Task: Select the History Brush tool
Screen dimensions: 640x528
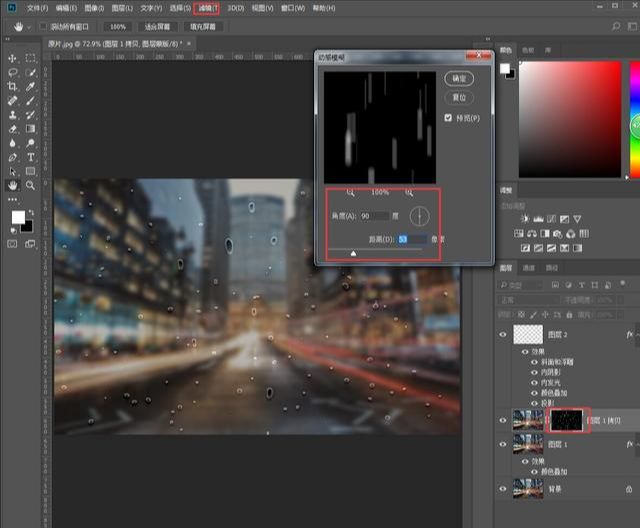Action: tap(30, 115)
